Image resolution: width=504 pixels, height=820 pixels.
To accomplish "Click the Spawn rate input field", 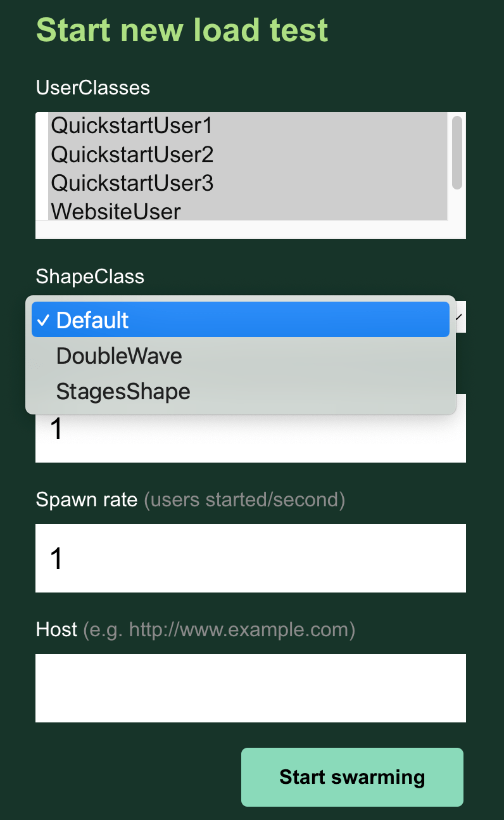I will [x=251, y=558].
